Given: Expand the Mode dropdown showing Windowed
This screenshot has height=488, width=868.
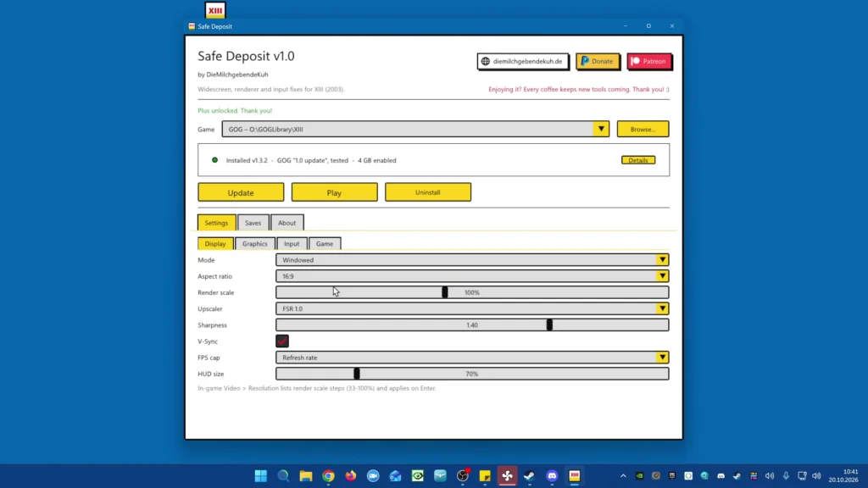Looking at the screenshot, I should point(662,260).
